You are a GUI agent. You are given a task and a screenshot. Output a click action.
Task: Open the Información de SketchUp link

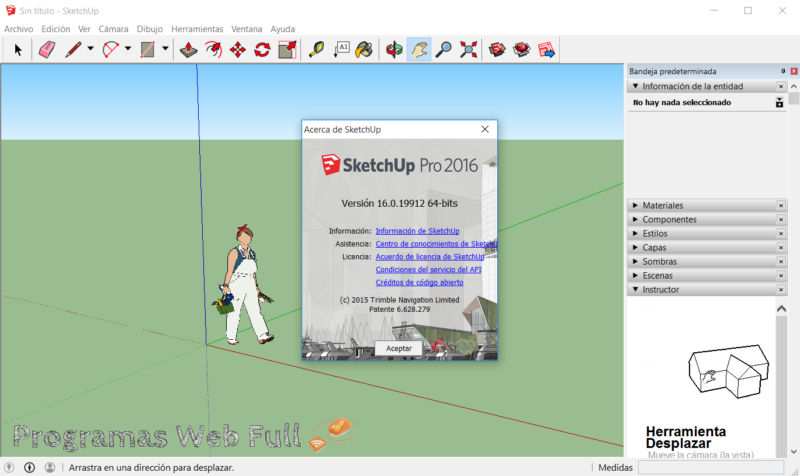click(417, 231)
